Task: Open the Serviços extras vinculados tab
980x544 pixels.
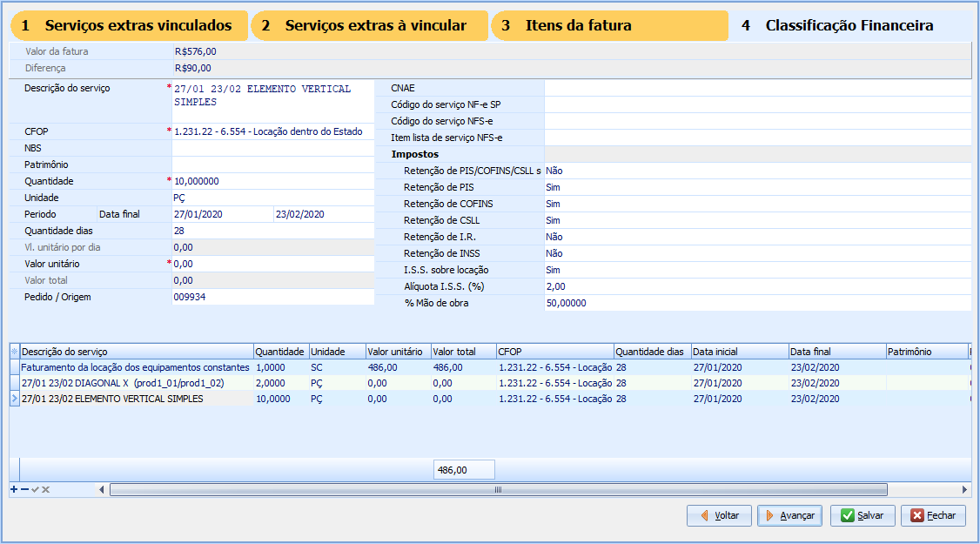Action: click(130, 25)
